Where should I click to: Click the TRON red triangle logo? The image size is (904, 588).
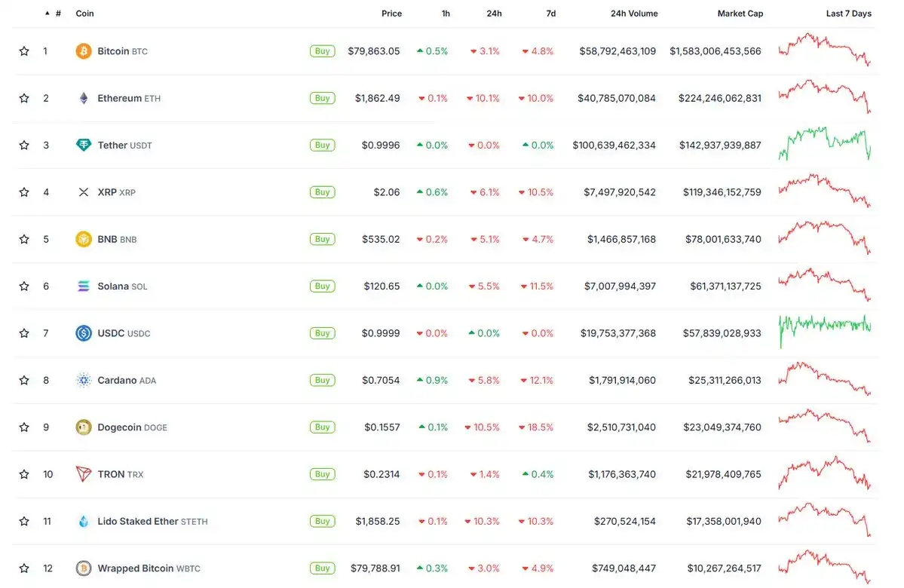pyautogui.click(x=84, y=474)
